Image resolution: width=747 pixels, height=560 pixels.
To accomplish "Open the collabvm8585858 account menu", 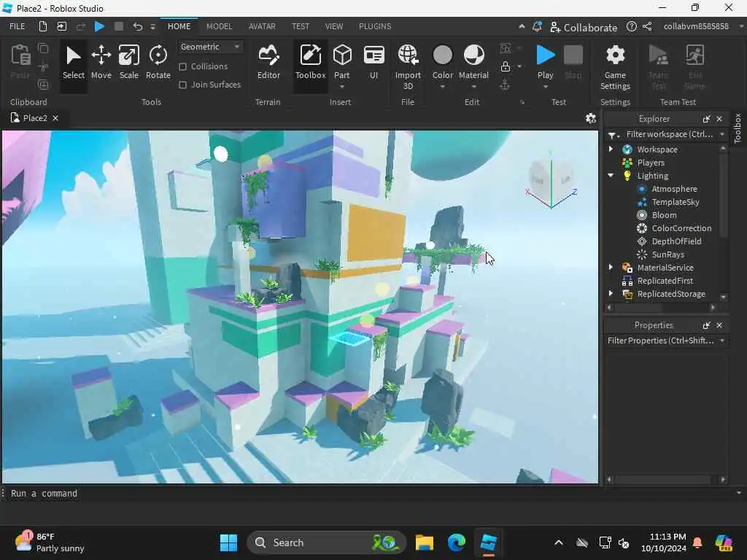I will coord(696,27).
